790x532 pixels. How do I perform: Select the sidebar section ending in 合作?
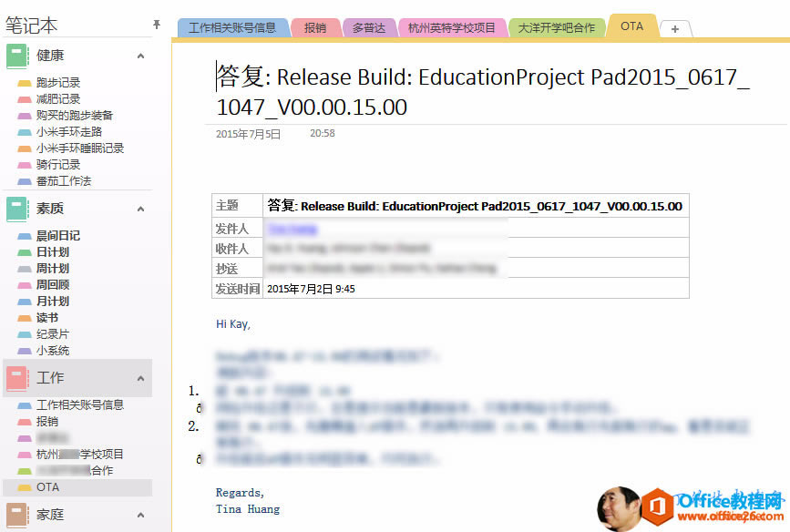tap(75, 471)
